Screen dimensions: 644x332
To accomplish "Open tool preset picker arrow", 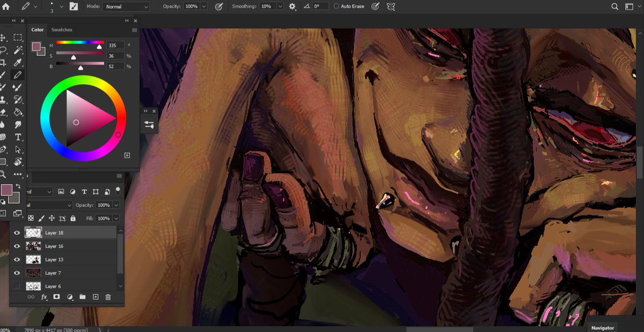I will (x=36, y=6).
